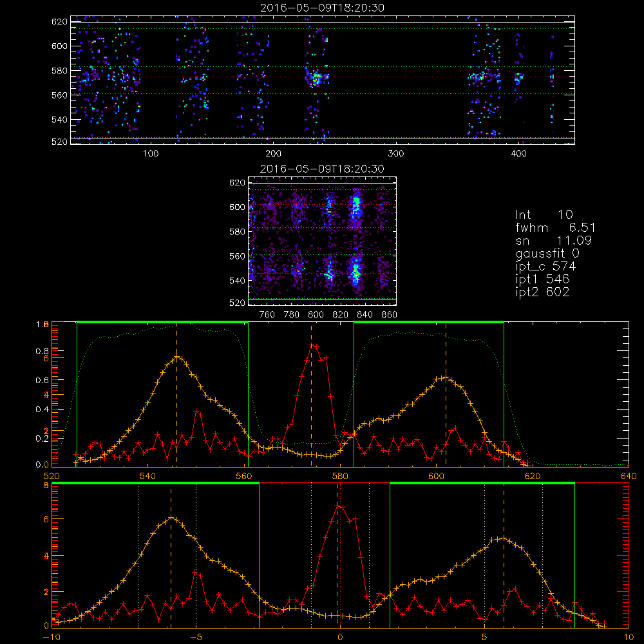Viewport: 644px width, 644px height.
Task: Click the 800 x-axis label of the small image
Action: click(316, 315)
